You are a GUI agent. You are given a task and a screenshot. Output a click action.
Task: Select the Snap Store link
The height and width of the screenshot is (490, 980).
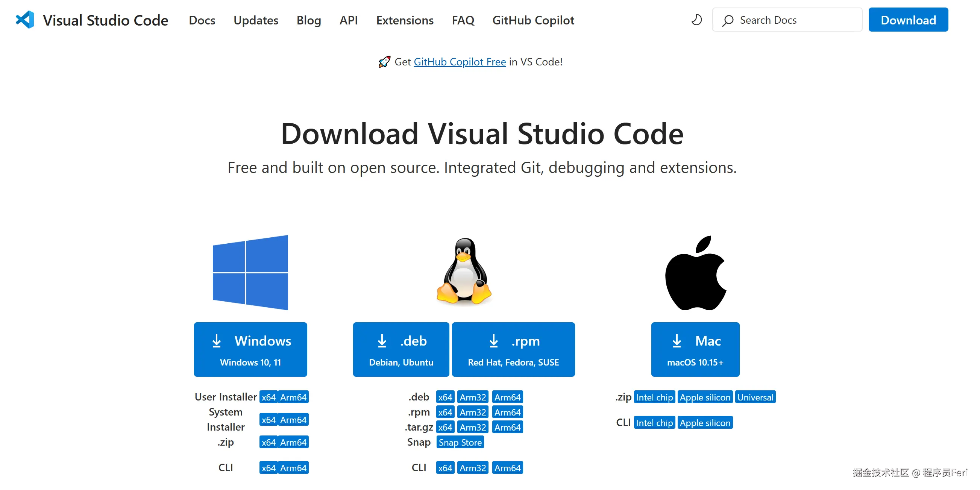click(460, 443)
